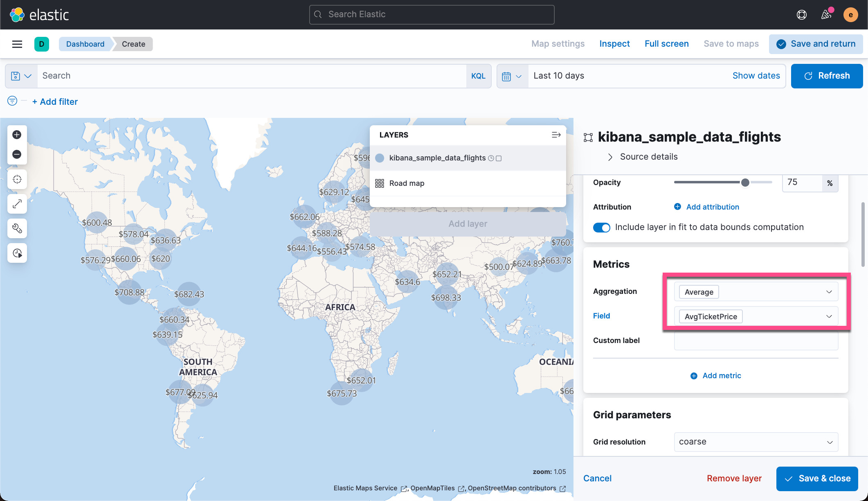Collapse the LAYERS panel with its arrow icon
The width and height of the screenshot is (868, 501).
pyautogui.click(x=556, y=135)
